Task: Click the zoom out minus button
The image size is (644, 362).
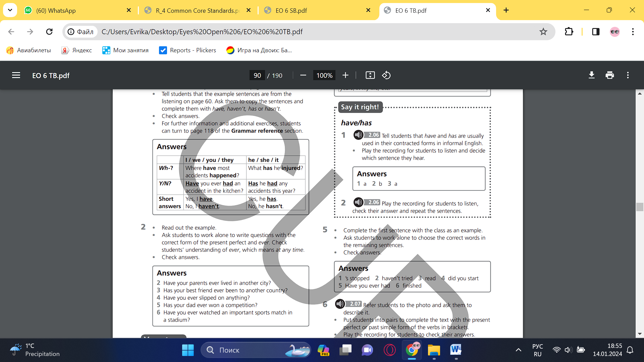Action: (x=303, y=75)
